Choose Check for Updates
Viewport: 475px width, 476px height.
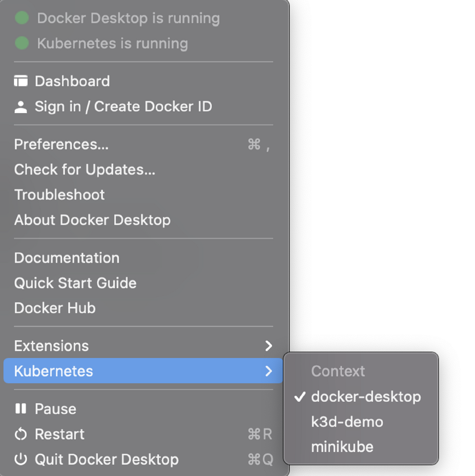point(85,170)
